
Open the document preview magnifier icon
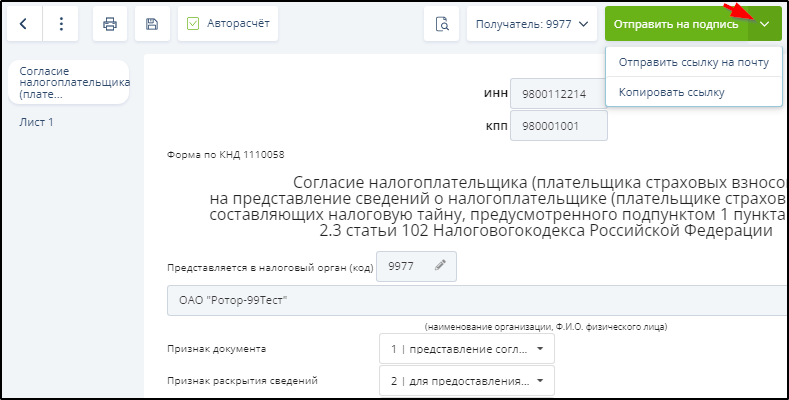[x=441, y=24]
